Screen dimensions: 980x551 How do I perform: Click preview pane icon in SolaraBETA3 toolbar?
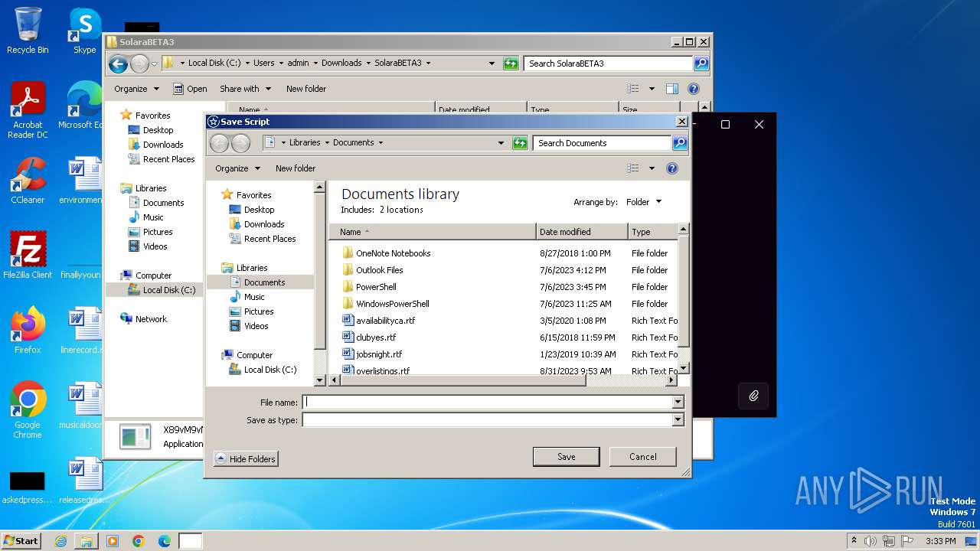point(671,89)
